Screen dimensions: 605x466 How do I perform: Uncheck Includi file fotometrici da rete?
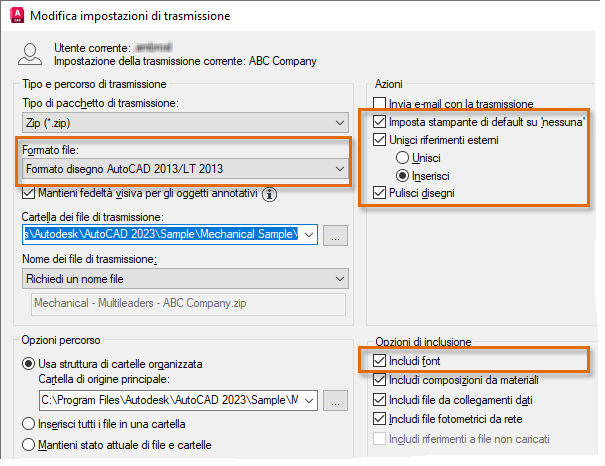pyautogui.click(x=379, y=418)
